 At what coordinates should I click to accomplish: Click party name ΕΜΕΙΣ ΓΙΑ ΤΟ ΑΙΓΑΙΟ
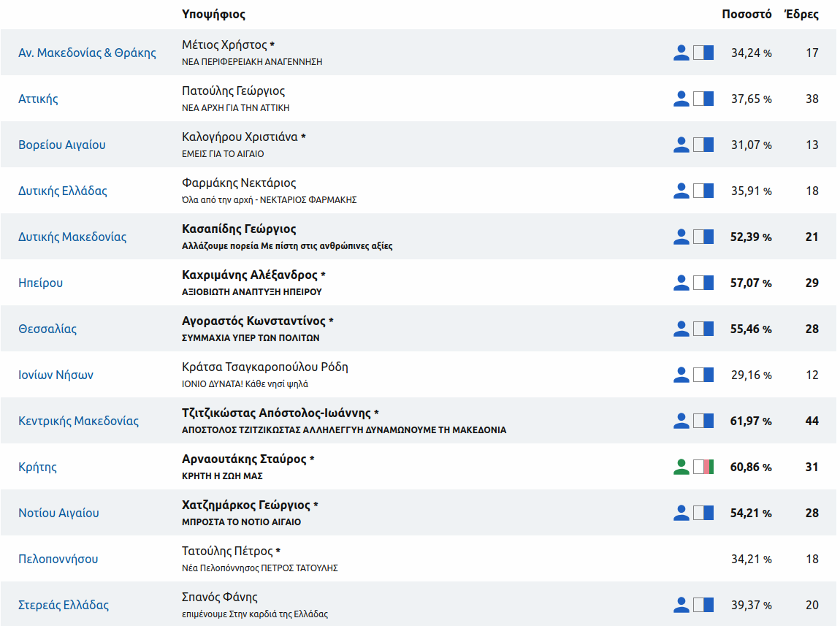coord(223,153)
